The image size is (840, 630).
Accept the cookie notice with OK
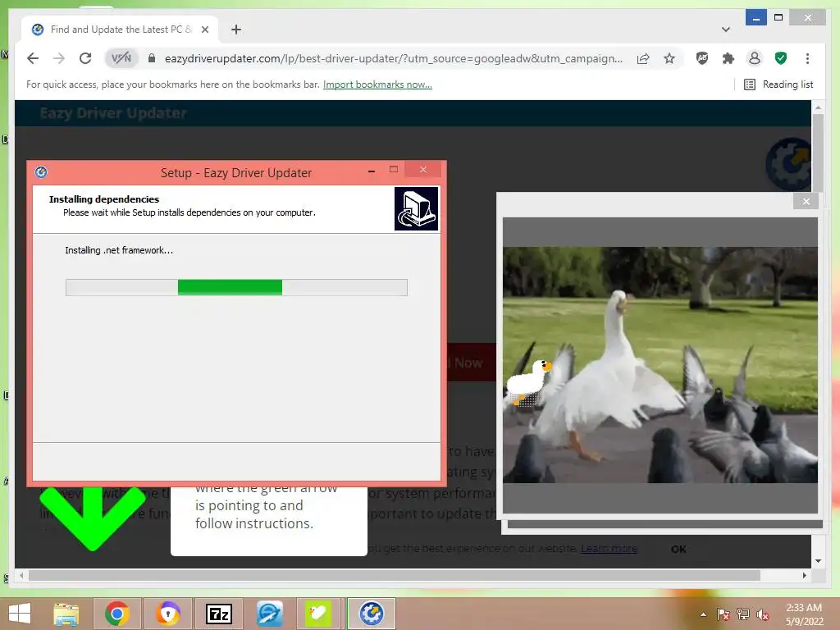tap(678, 549)
